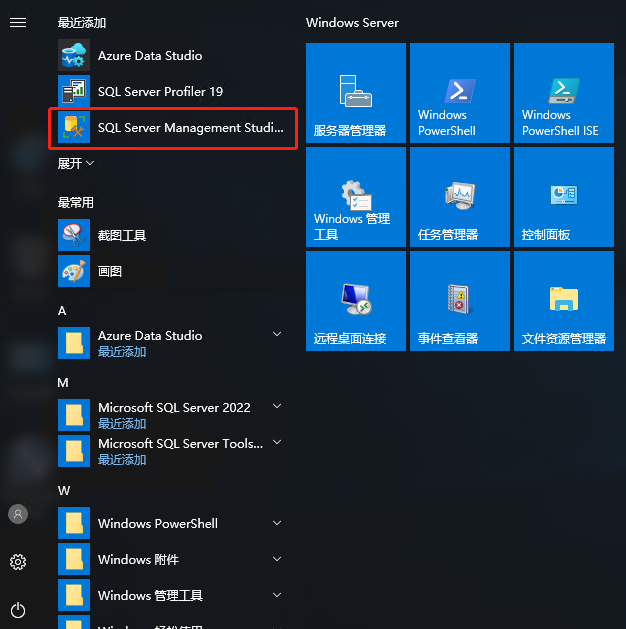
Task: Expand the Windows 附件 folder chevron
Action: tap(277, 559)
